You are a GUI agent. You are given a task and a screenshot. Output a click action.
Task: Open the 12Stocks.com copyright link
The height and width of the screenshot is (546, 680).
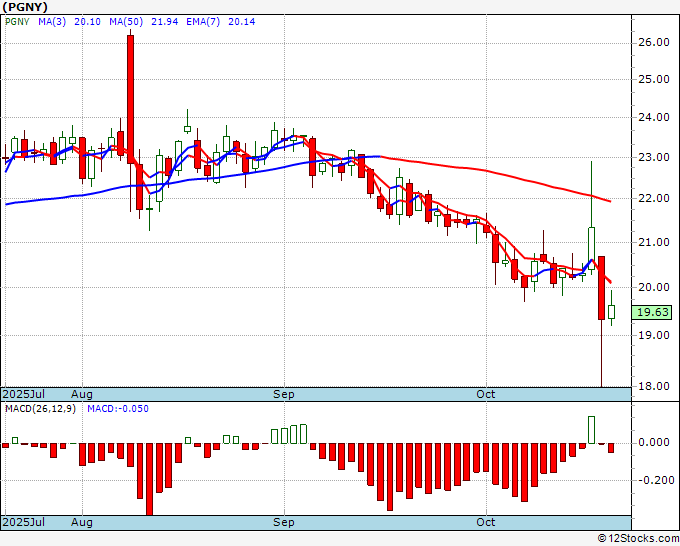[x=638, y=538]
